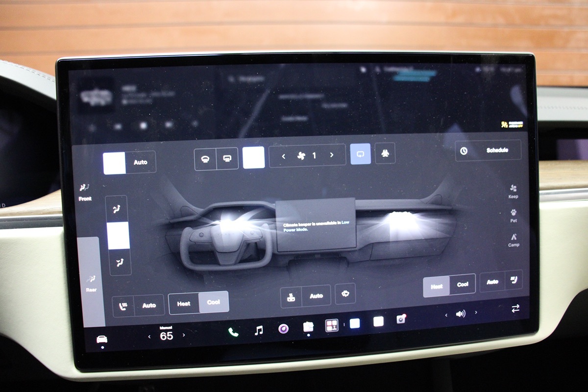The image size is (588, 392).
Task: Set passenger seat heater to Auto
Action: pyautogui.click(x=492, y=282)
